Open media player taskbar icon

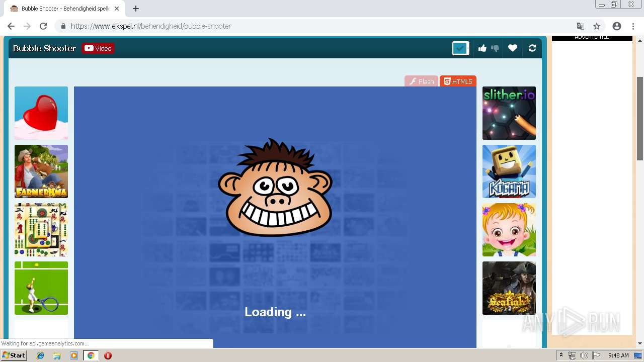74,355
